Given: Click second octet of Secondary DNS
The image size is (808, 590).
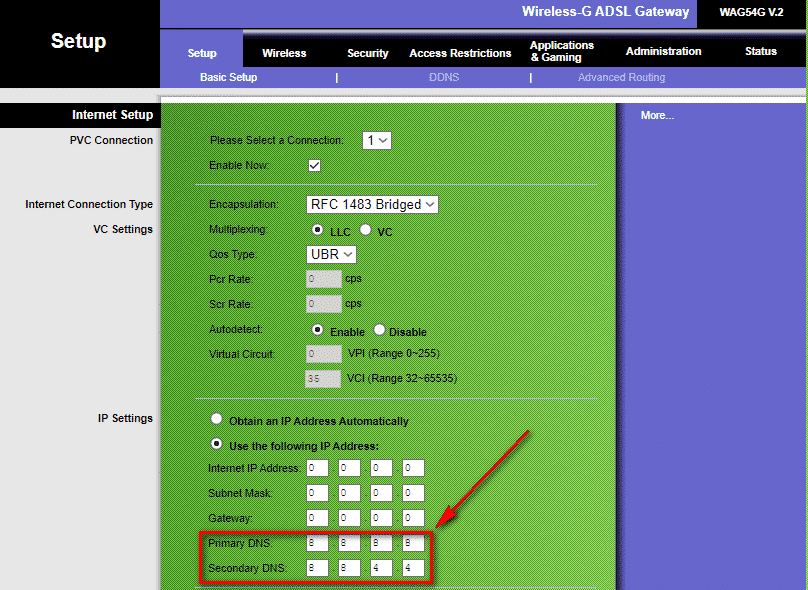Looking at the screenshot, I should point(349,568).
